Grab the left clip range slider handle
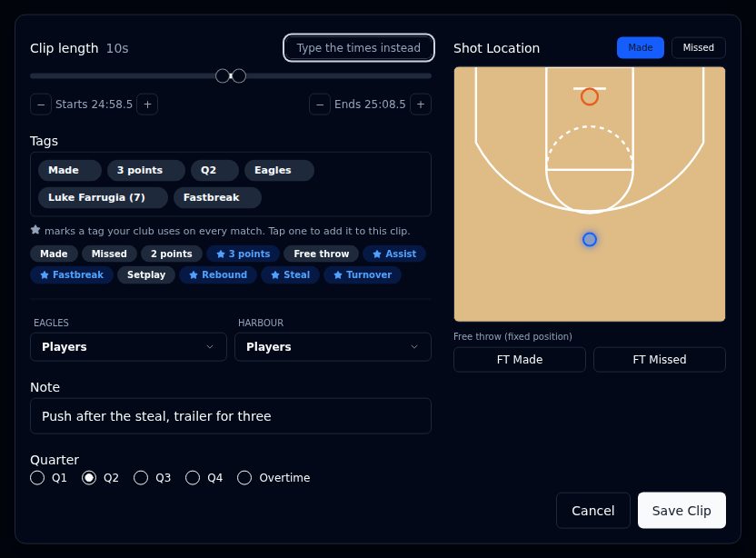The width and height of the screenshot is (756, 558). tap(223, 75)
